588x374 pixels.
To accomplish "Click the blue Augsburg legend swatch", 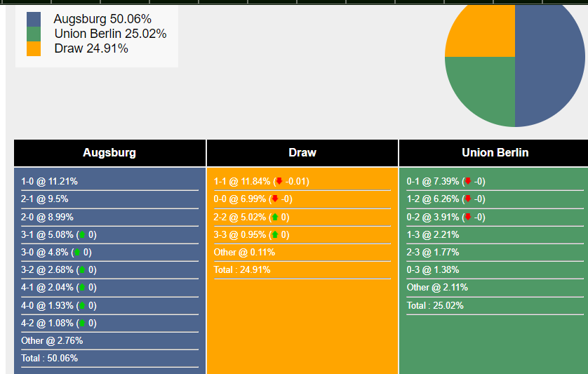I will 34,19.
